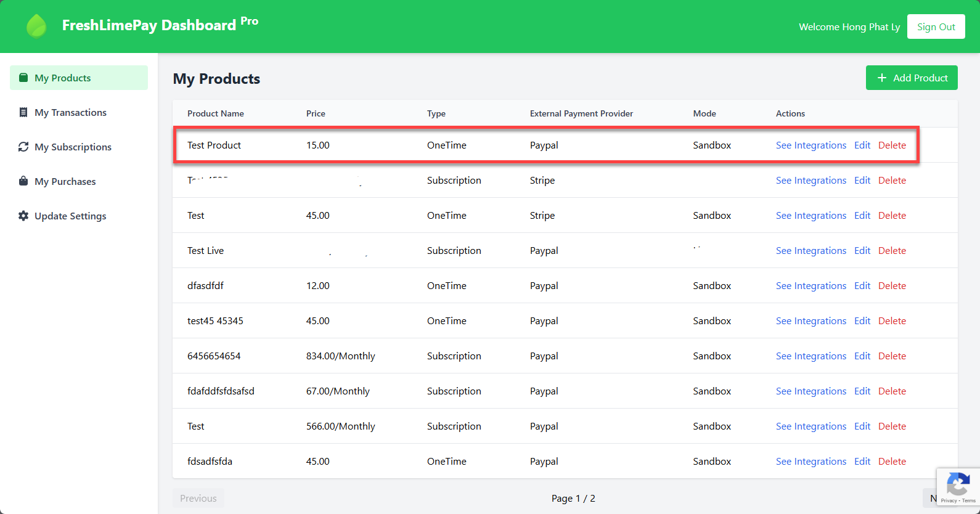Edit the fdsadfsfda product

(x=862, y=461)
